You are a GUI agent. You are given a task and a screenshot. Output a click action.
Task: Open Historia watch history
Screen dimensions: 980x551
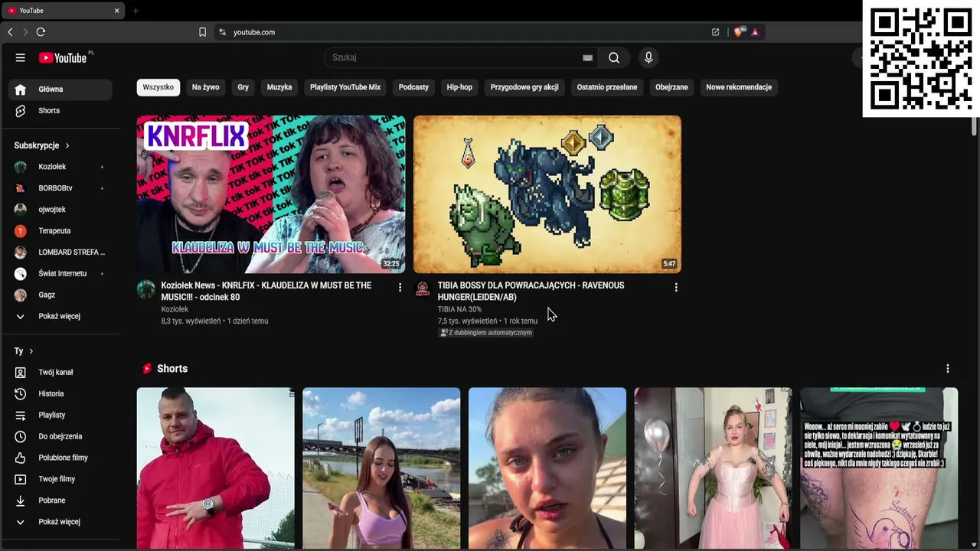60,394
